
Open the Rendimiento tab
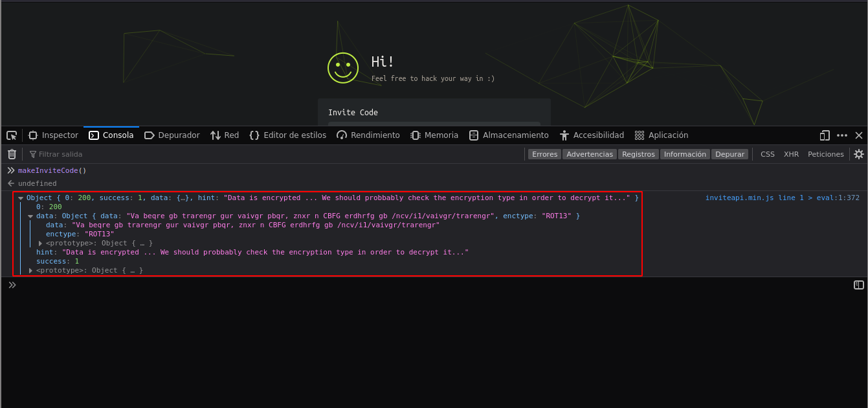click(x=368, y=135)
